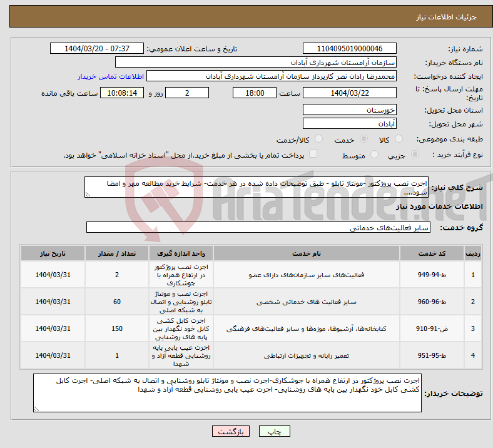Image resolution: width=493 pixels, height=448 pixels.
Task: Click the شرح کلی نیاز description box
Action: click(x=257, y=187)
